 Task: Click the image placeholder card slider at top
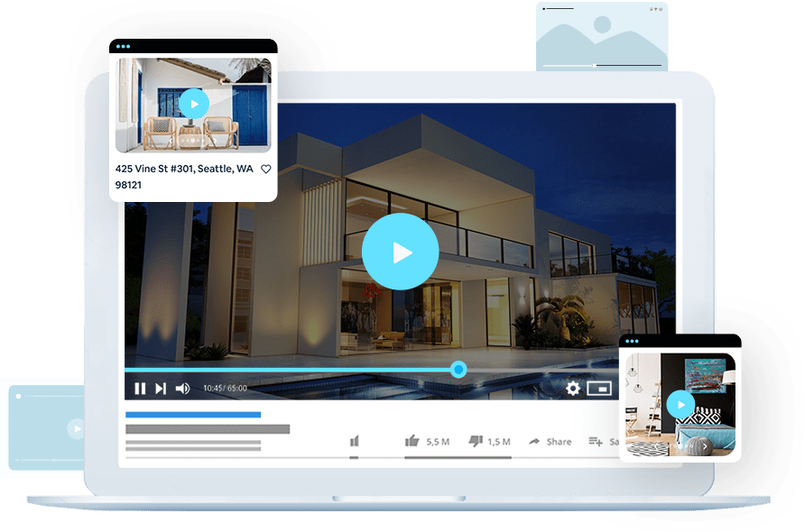pyautogui.click(x=602, y=66)
